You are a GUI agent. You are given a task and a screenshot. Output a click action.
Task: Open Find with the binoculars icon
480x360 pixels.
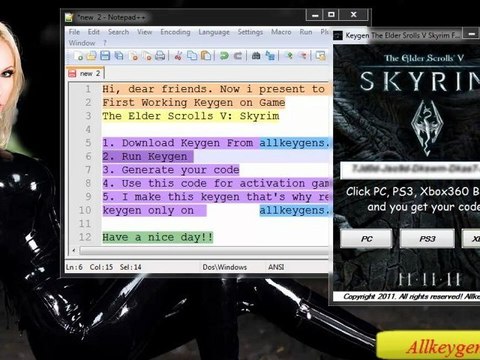click(256, 56)
